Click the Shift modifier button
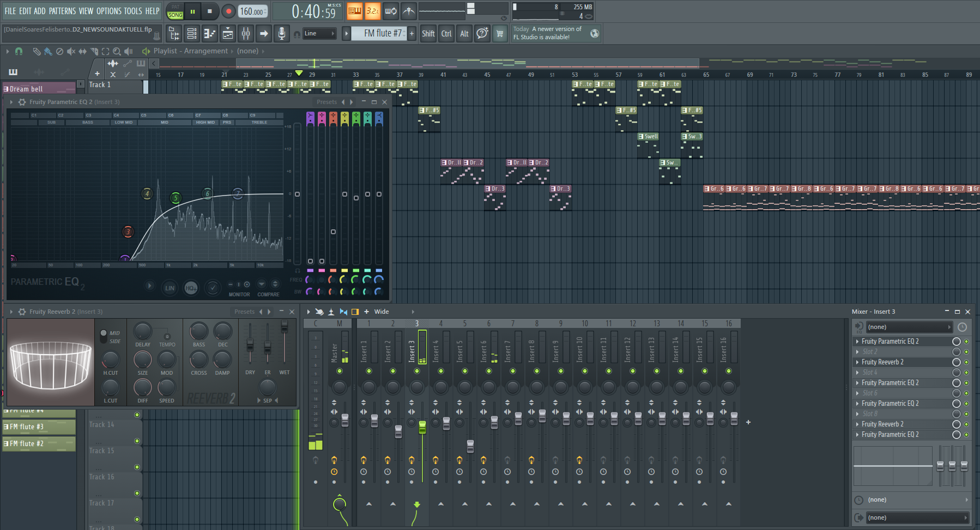Viewport: 980px width, 530px height. [x=428, y=34]
